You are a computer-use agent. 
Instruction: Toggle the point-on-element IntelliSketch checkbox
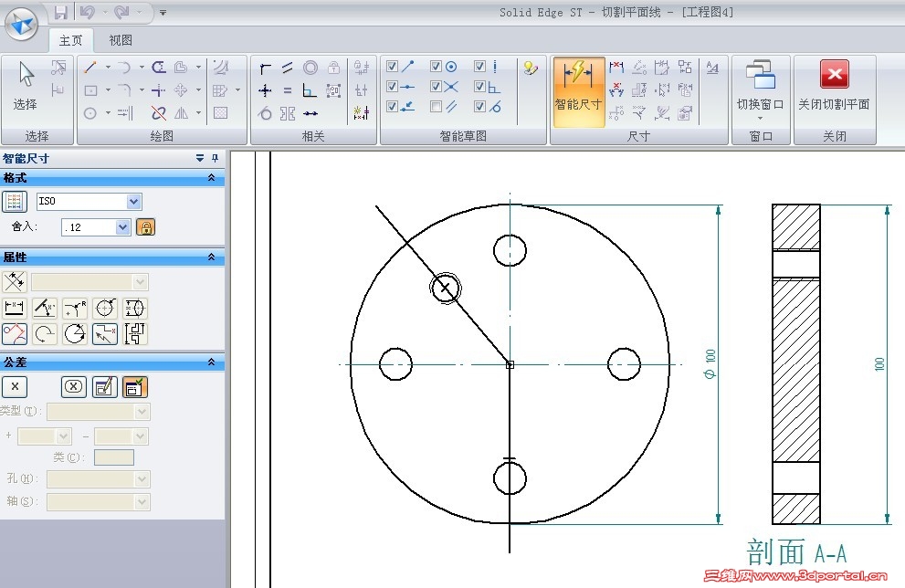point(393,106)
